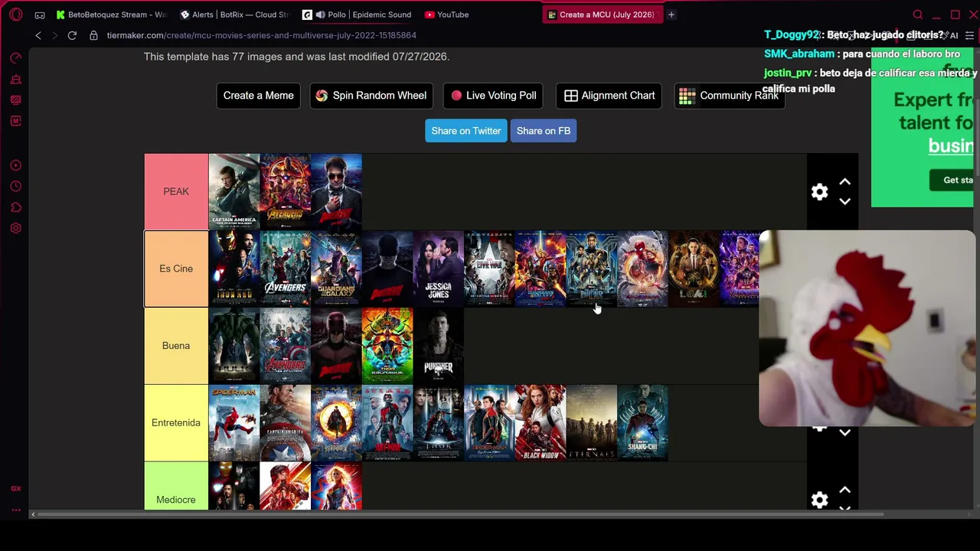View site security lock info
The width and height of the screenshot is (980, 551).
[93, 35]
